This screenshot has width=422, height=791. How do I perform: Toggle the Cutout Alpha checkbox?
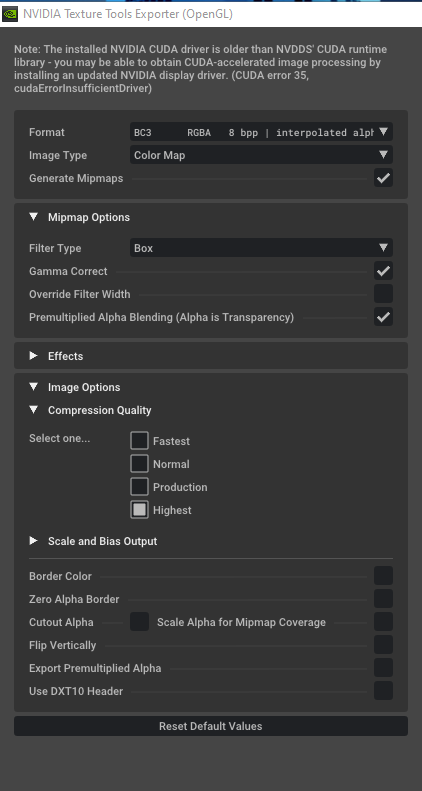click(139, 622)
